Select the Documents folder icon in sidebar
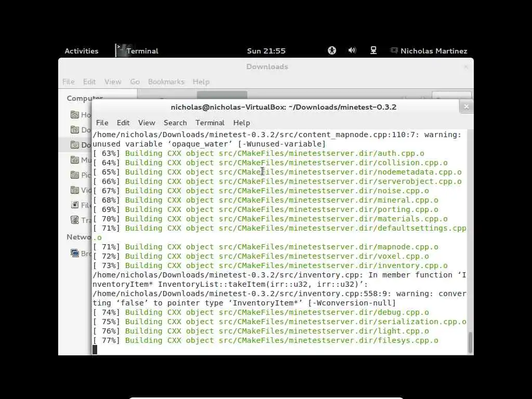Viewport: 532px width, 399px height. click(x=75, y=129)
